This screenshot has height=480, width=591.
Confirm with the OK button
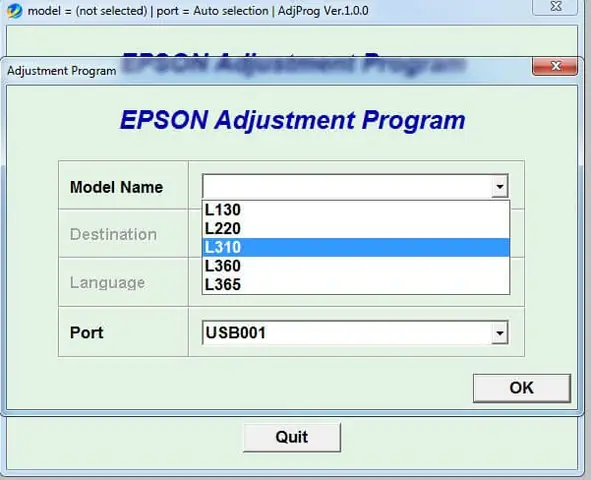point(522,388)
